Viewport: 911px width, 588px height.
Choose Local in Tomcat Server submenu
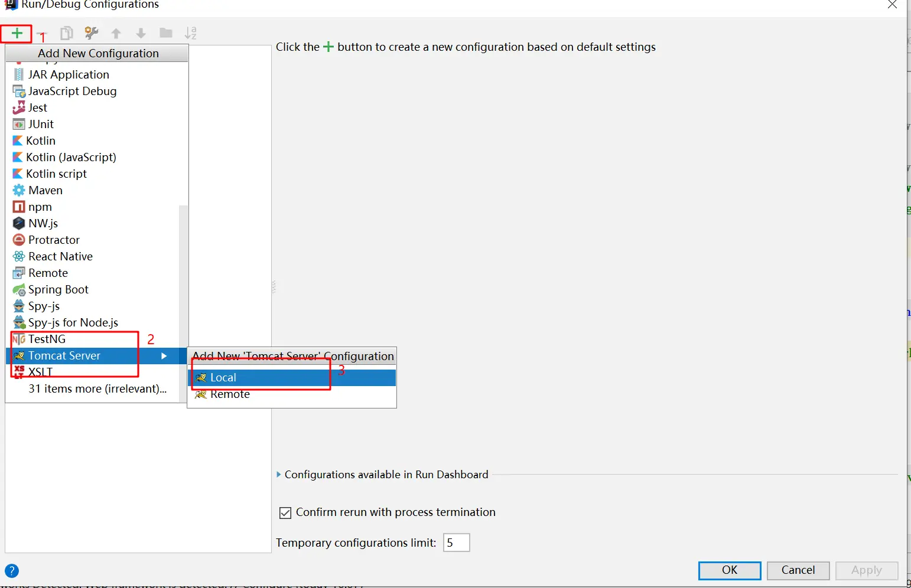[292, 378]
